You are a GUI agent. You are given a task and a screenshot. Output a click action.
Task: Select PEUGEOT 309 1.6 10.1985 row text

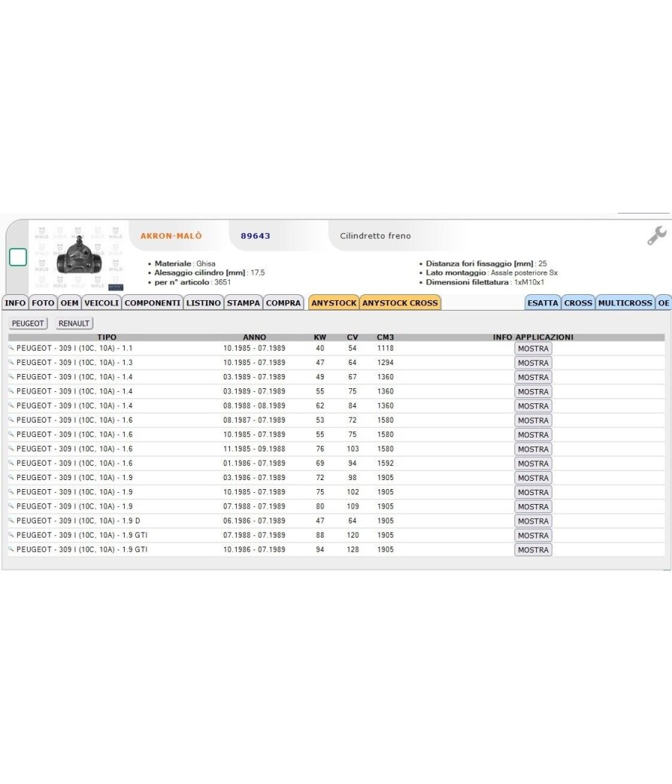coord(75,435)
